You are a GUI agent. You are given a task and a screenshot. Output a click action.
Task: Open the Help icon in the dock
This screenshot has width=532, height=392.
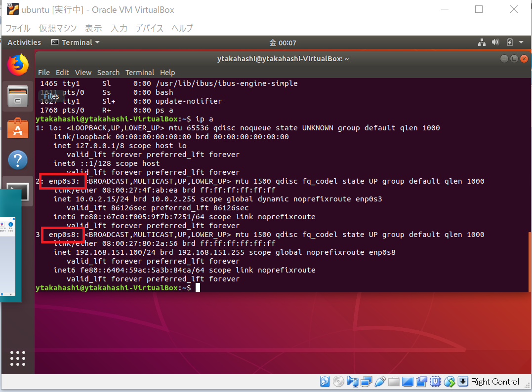point(18,160)
